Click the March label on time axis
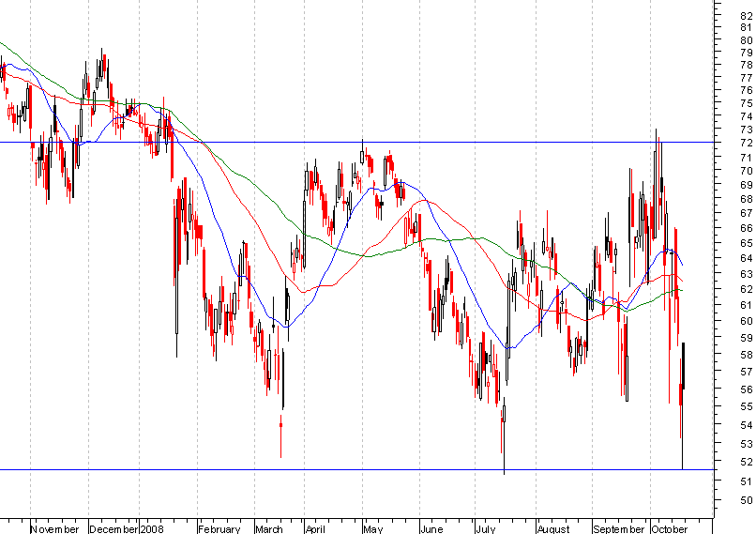This screenshot has height=534, width=756. click(269, 528)
